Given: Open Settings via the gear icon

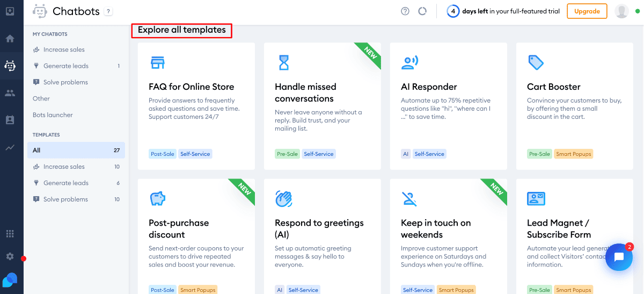Looking at the screenshot, I should (10, 256).
